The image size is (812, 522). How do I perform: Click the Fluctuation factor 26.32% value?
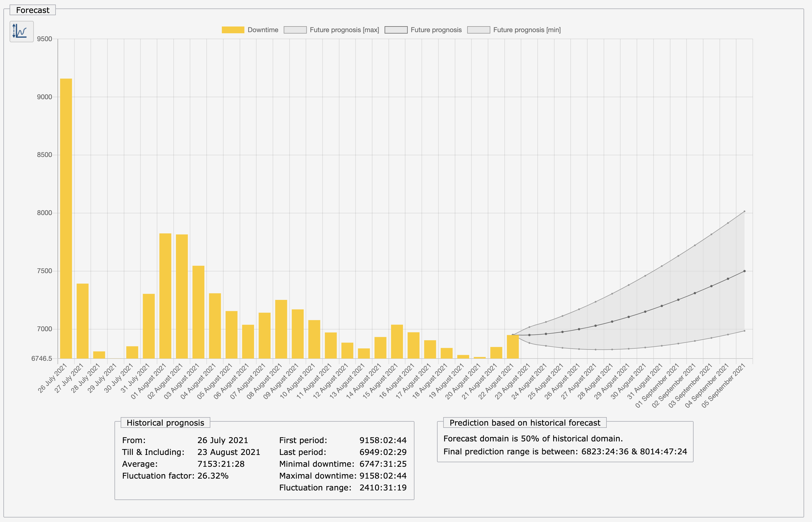pyautogui.click(x=213, y=475)
